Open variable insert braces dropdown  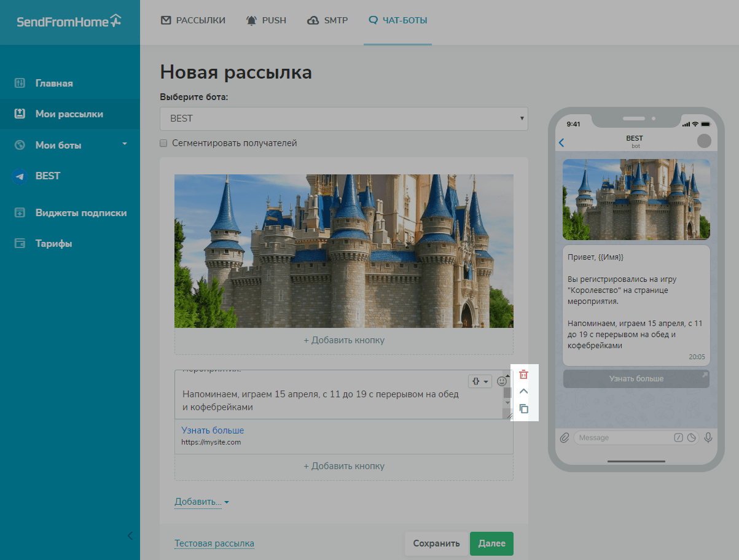coord(480,381)
